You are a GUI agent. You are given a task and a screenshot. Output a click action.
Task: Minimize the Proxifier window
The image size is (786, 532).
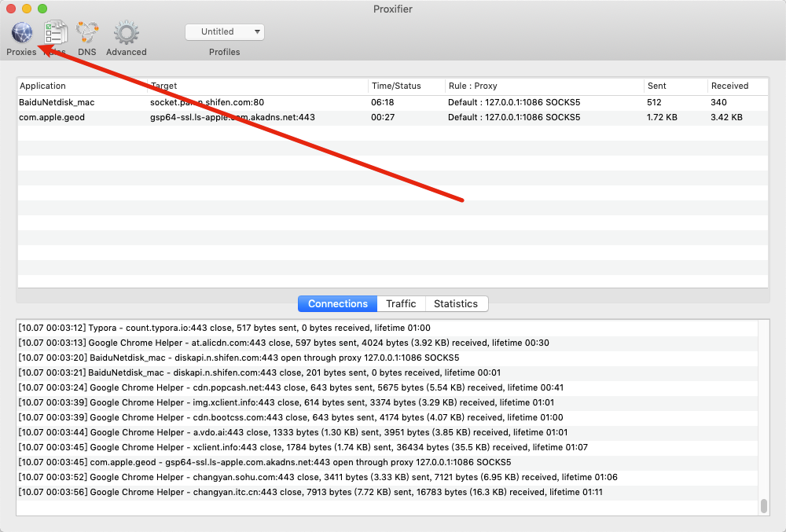[27, 9]
